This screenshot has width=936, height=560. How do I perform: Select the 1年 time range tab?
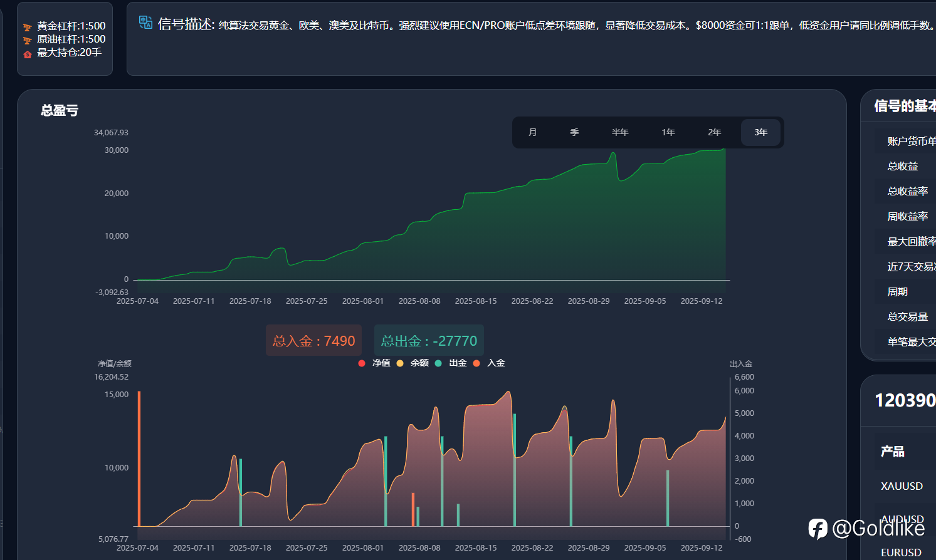[668, 132]
